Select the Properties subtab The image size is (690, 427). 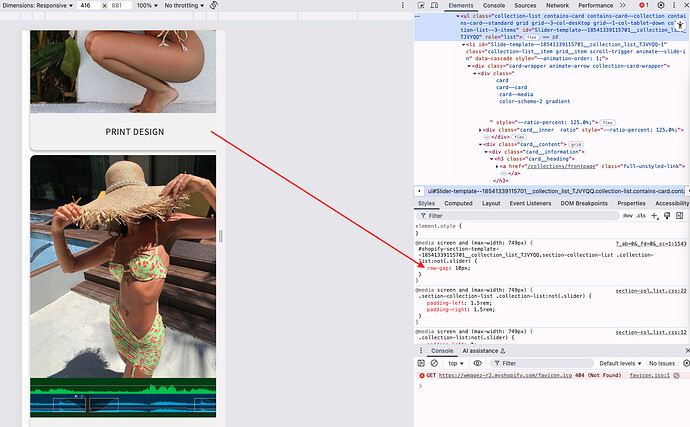[x=631, y=203]
